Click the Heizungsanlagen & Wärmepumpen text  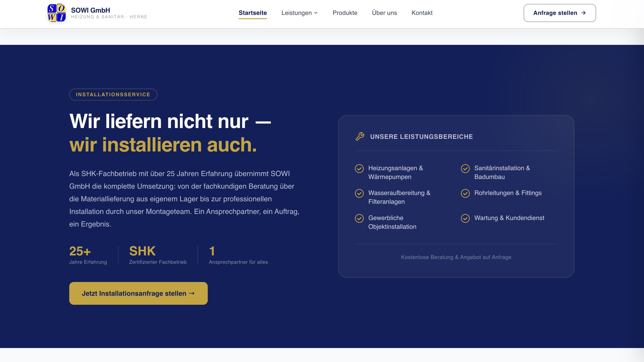(395, 172)
